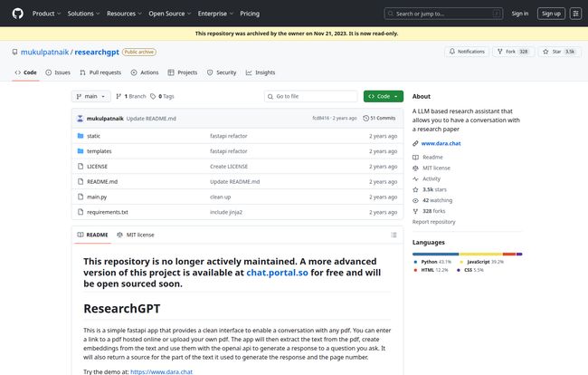This screenshot has height=375, width=588.
Task: Click the Python 43.1% language link
Action: (432, 262)
